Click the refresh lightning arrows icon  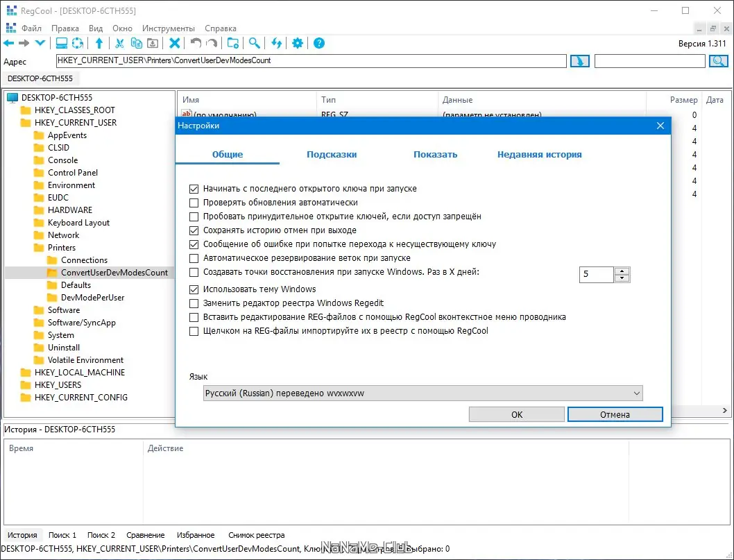[x=277, y=44]
